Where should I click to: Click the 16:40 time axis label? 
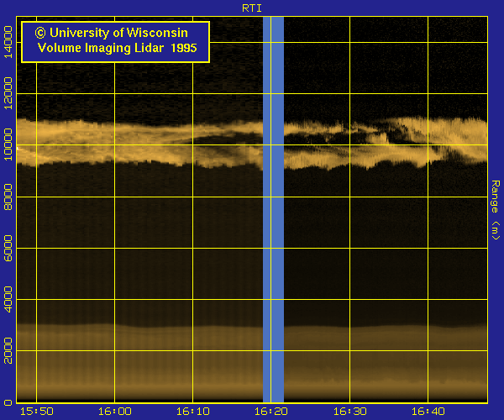click(x=428, y=412)
